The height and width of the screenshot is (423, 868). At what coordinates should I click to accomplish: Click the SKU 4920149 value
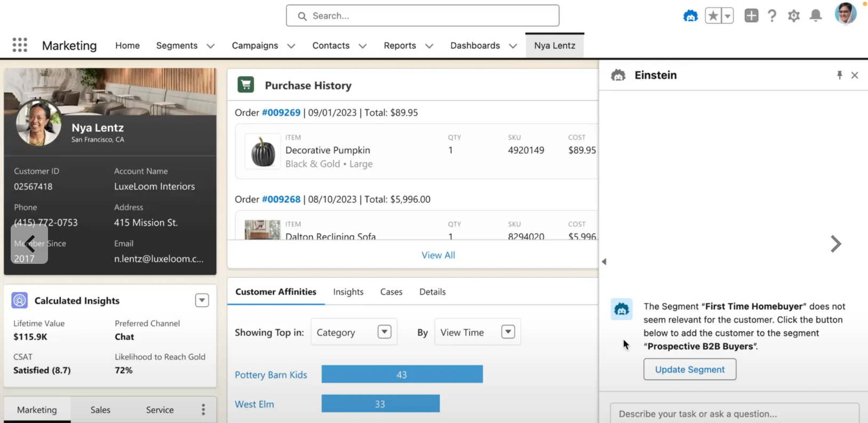pos(526,150)
